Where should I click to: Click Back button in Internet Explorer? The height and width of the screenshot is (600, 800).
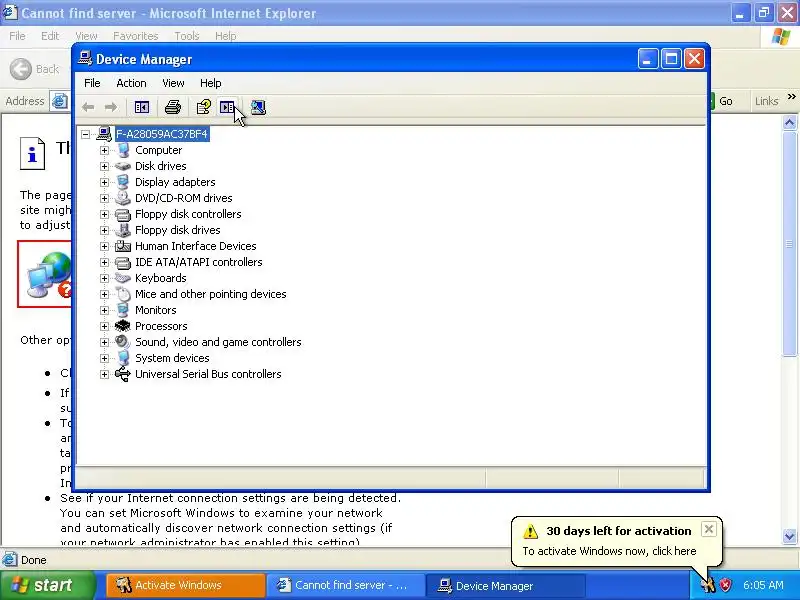36,69
